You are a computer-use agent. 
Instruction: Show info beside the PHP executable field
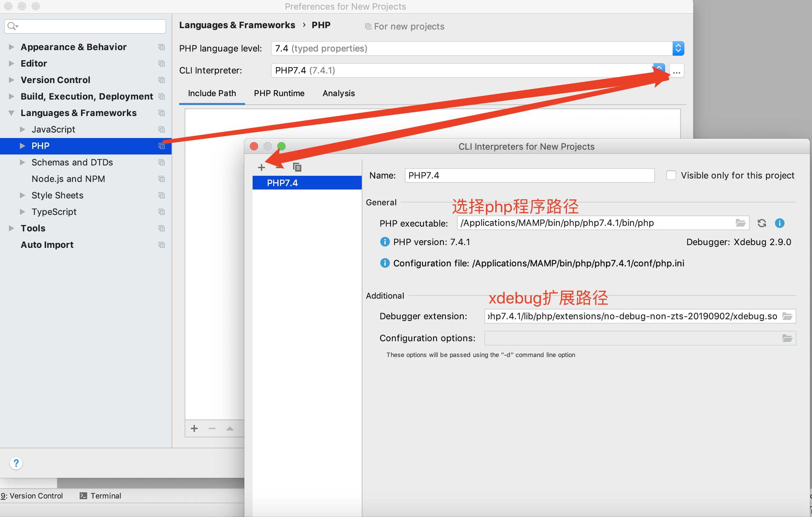(780, 223)
